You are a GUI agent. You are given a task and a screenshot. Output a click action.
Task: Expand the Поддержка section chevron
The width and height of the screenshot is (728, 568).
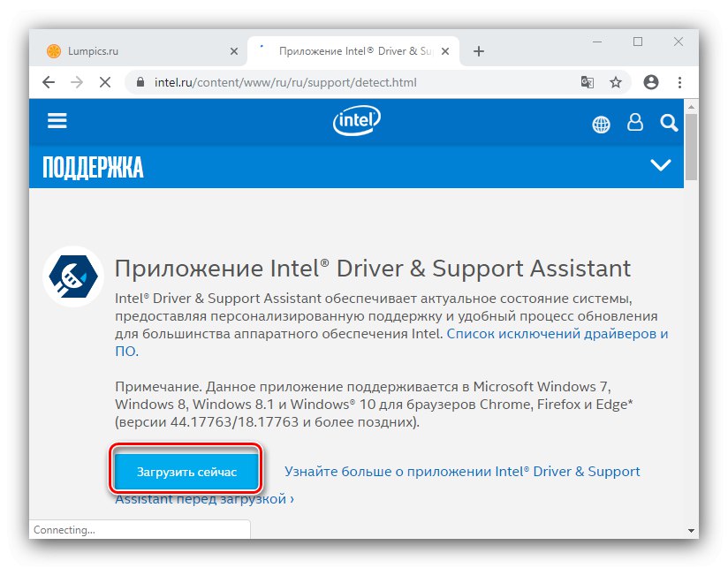pos(660,165)
